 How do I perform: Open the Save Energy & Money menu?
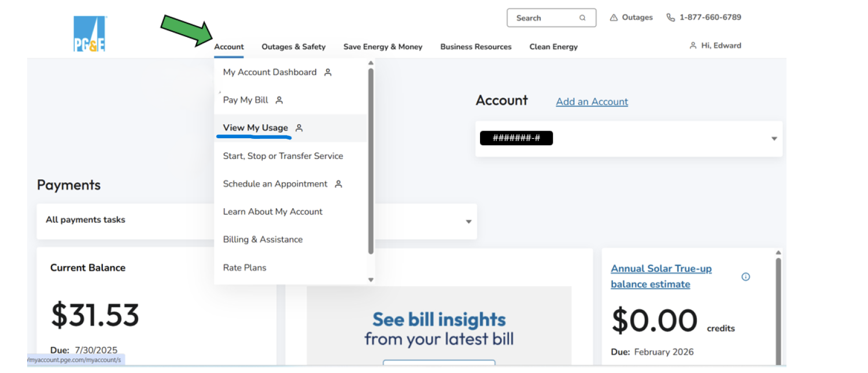click(383, 47)
